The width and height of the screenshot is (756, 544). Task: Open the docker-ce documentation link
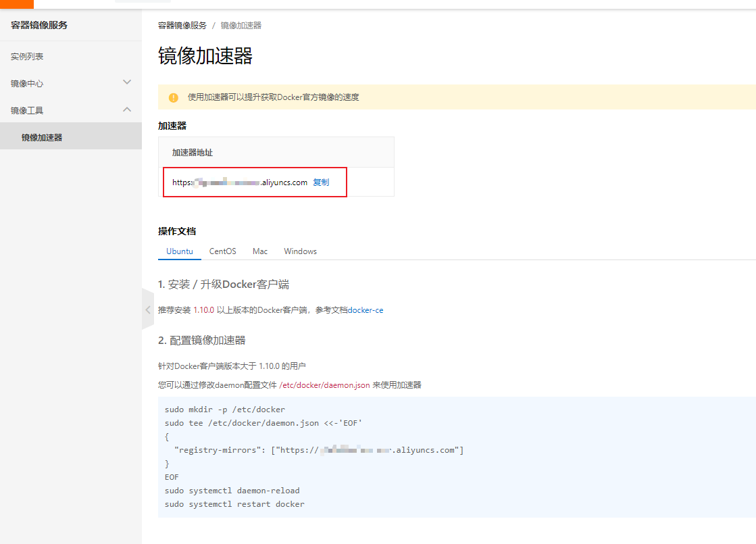click(366, 310)
